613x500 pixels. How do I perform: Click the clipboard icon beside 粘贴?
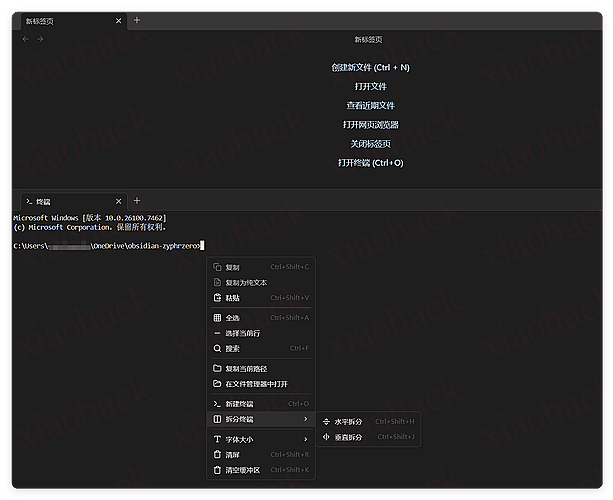[217, 298]
